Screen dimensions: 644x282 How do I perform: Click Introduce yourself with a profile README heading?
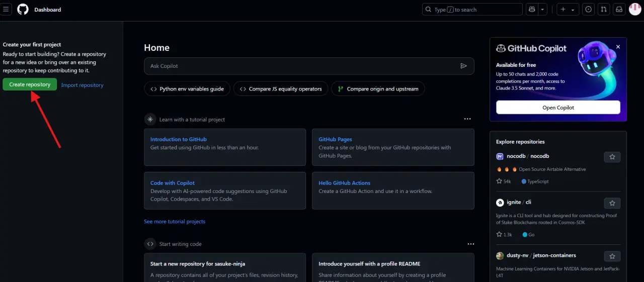pos(369,263)
